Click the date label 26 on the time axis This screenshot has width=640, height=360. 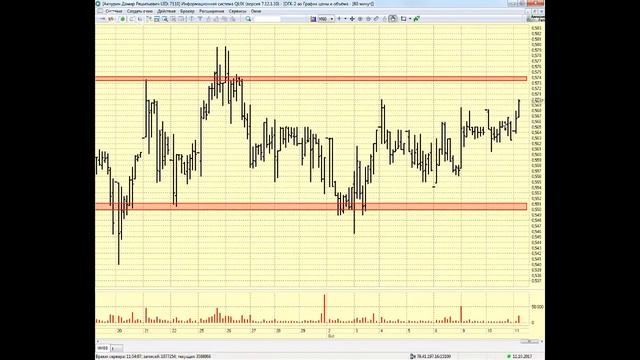pos(229,331)
